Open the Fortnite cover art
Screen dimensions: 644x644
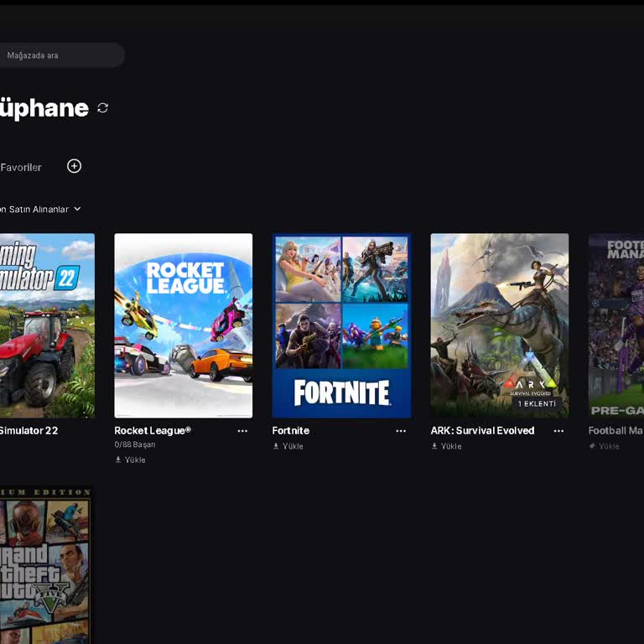point(341,325)
